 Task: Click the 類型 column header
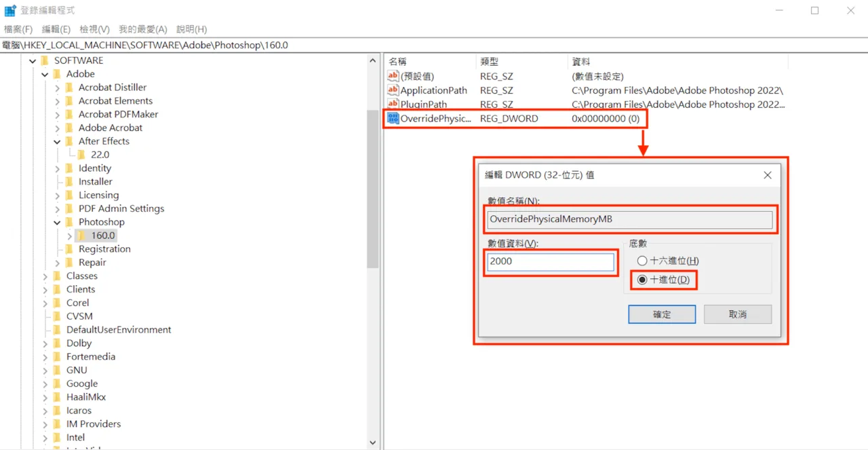tap(521, 61)
